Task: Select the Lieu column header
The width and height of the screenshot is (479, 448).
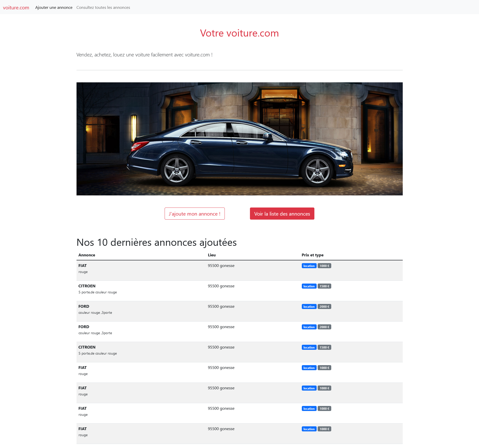Action: coord(212,255)
